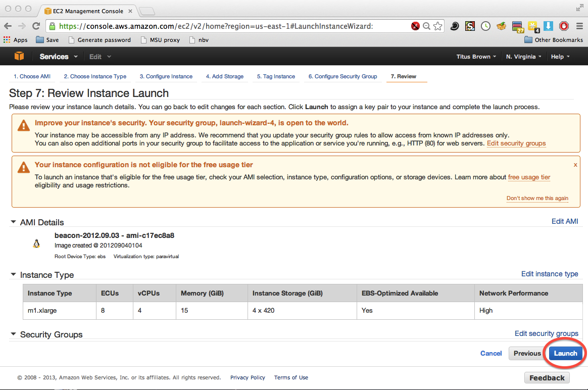Click the extension icon with 27 badge

tap(517, 26)
